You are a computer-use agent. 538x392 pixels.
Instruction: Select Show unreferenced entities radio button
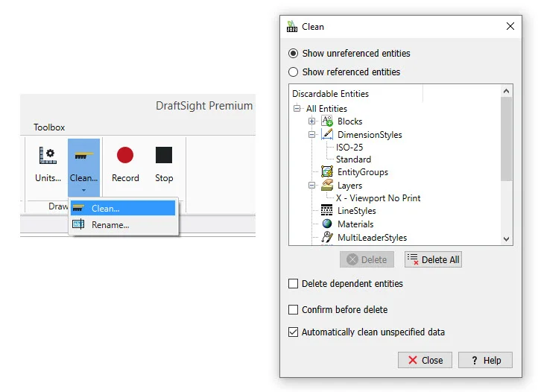point(293,54)
